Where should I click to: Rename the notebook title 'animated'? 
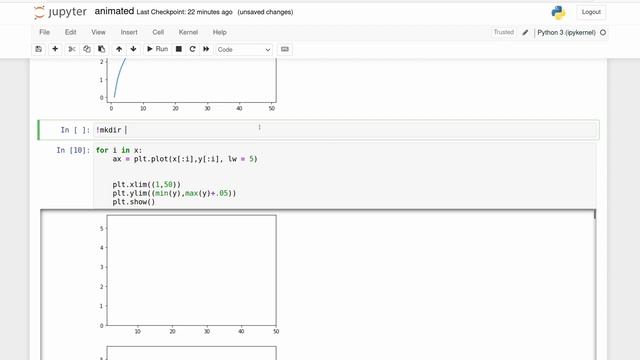[114, 11]
